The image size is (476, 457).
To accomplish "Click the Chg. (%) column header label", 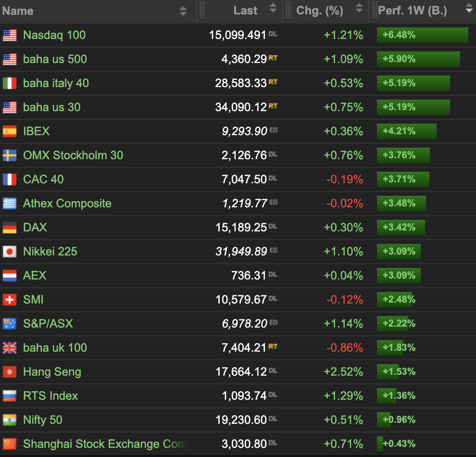I will coord(320,11).
